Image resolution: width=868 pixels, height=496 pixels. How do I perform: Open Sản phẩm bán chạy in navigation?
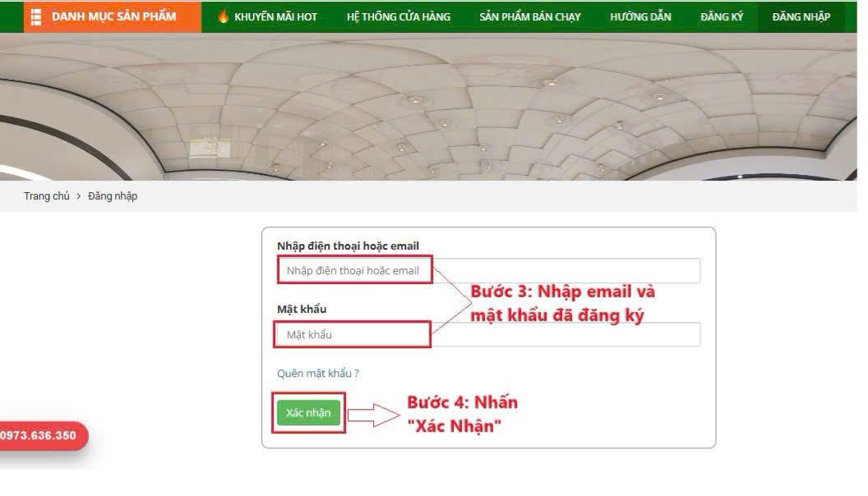[x=530, y=16]
